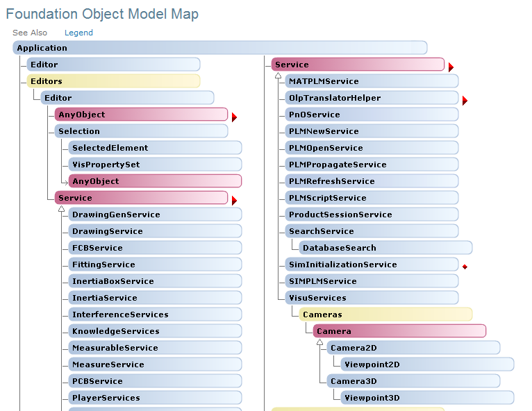This screenshot has width=532, height=411.
Task: Jump to the See Also section
Action: pyautogui.click(x=30, y=33)
